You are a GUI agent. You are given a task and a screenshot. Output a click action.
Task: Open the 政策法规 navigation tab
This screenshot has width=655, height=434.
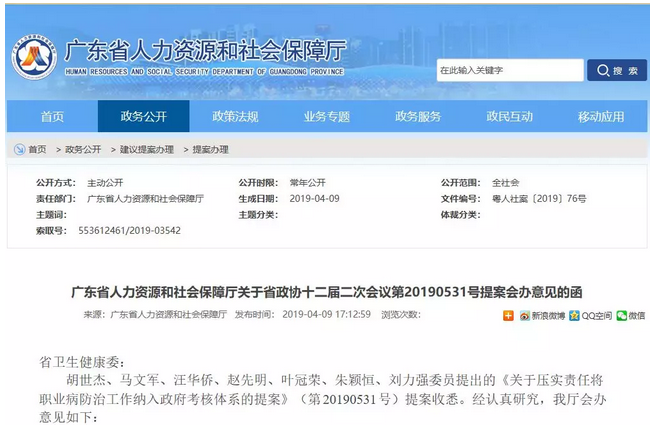(235, 116)
